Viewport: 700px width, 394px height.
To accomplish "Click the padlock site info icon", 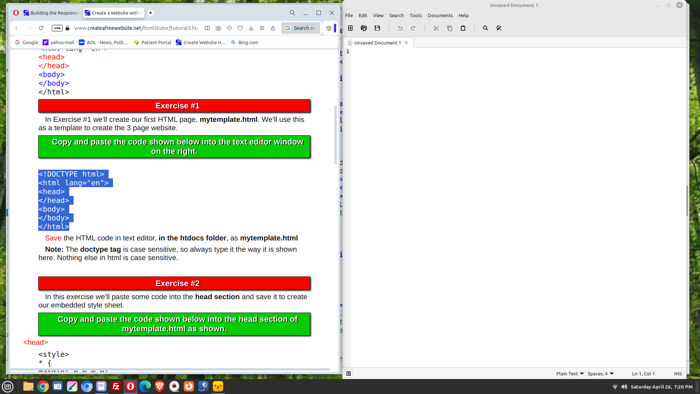I will pyautogui.click(x=67, y=28).
